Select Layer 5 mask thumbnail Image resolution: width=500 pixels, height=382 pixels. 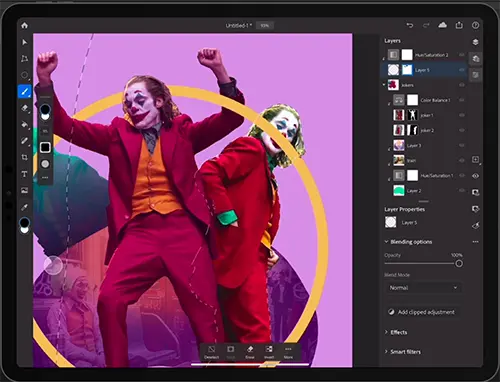[407, 70]
